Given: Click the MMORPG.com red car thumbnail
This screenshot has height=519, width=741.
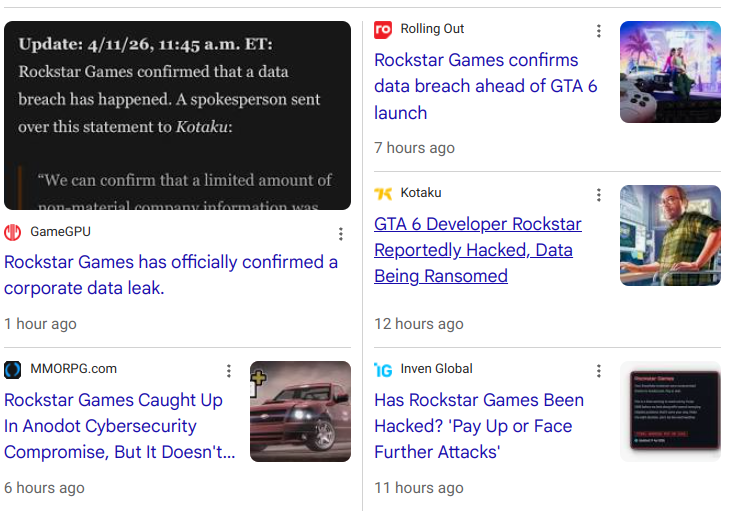Looking at the screenshot, I should (x=300, y=412).
